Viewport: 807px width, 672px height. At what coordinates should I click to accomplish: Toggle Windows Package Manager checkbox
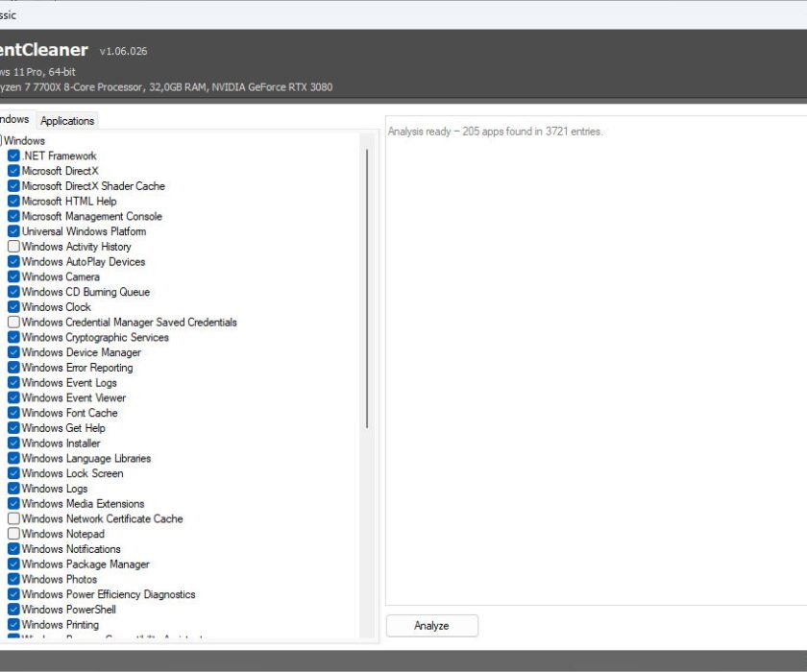[x=13, y=564]
